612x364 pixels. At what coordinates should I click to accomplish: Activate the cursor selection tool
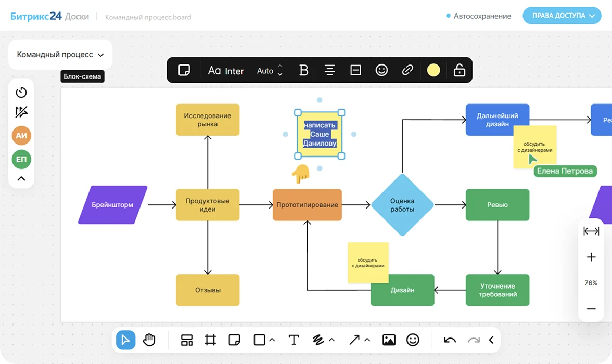coord(125,340)
